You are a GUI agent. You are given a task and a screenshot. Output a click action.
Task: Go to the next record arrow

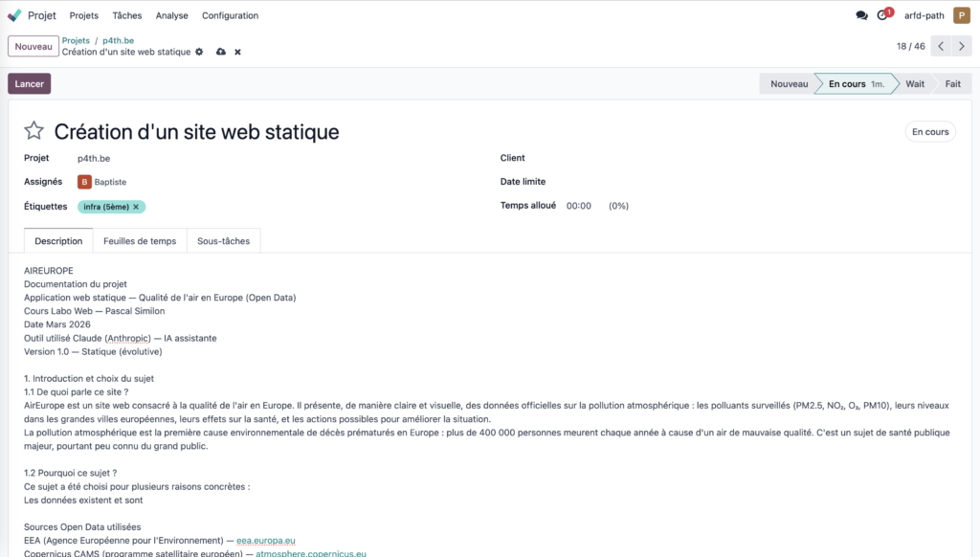pos(962,46)
